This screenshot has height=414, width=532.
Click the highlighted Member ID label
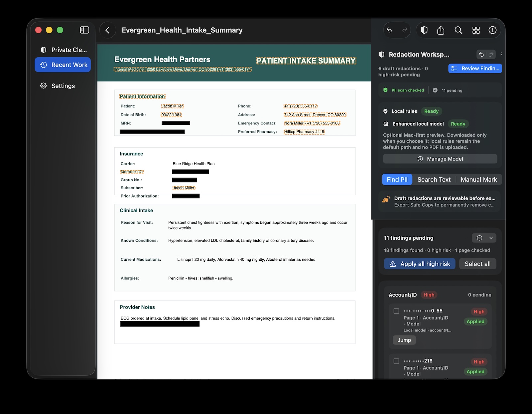tap(132, 172)
